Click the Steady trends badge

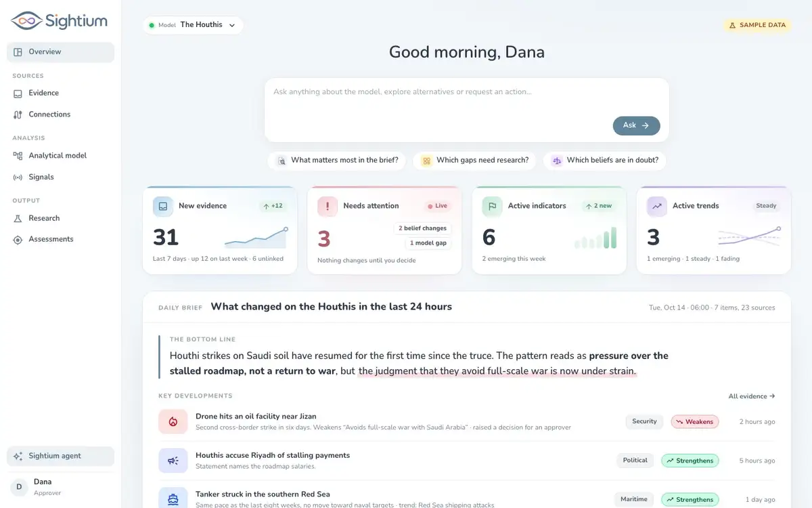[766, 206]
